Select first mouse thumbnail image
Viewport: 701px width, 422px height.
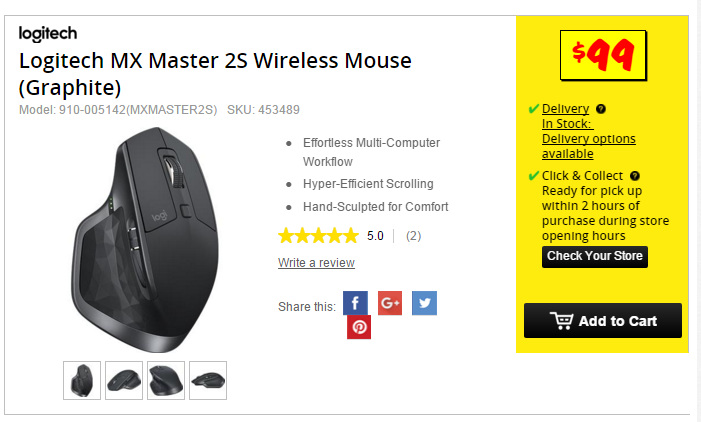point(82,380)
